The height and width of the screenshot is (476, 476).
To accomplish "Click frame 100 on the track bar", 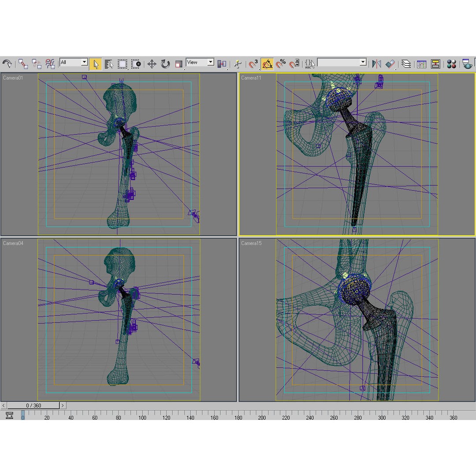I will point(142,418).
